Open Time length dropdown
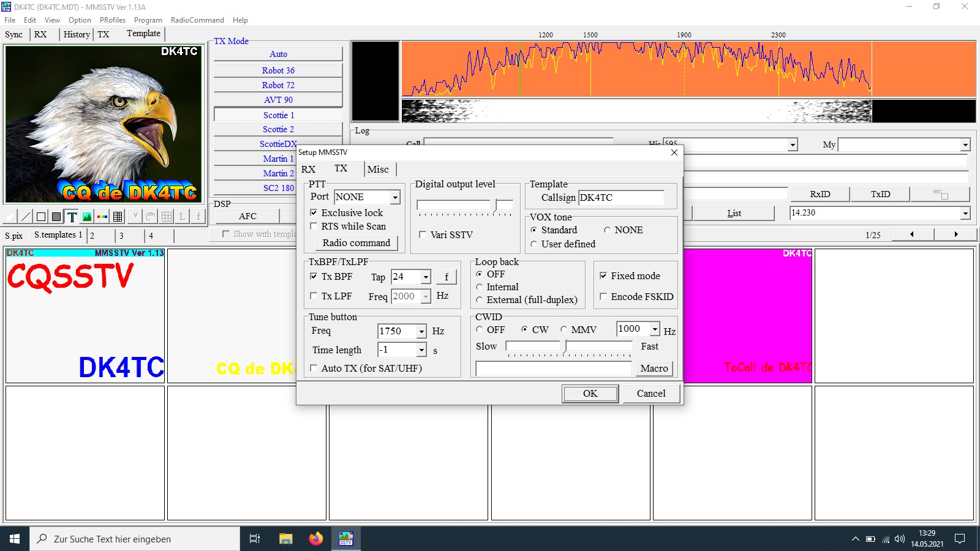980x551 pixels. [x=421, y=350]
